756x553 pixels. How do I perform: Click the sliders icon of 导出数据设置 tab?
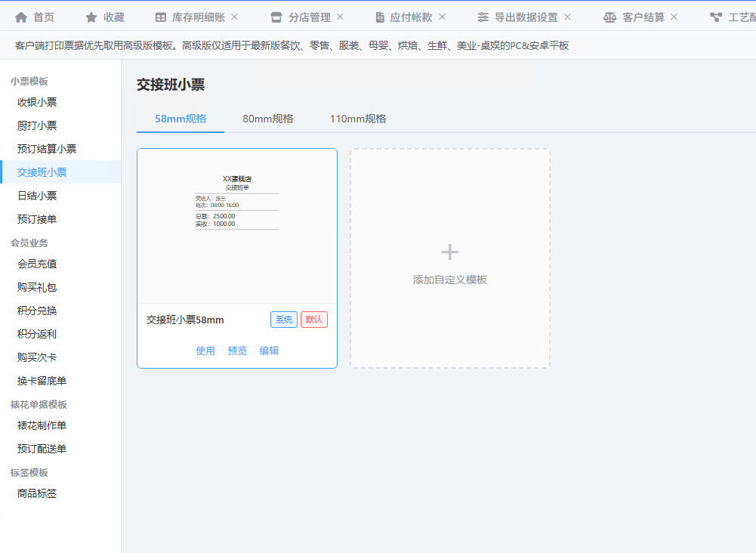483,17
